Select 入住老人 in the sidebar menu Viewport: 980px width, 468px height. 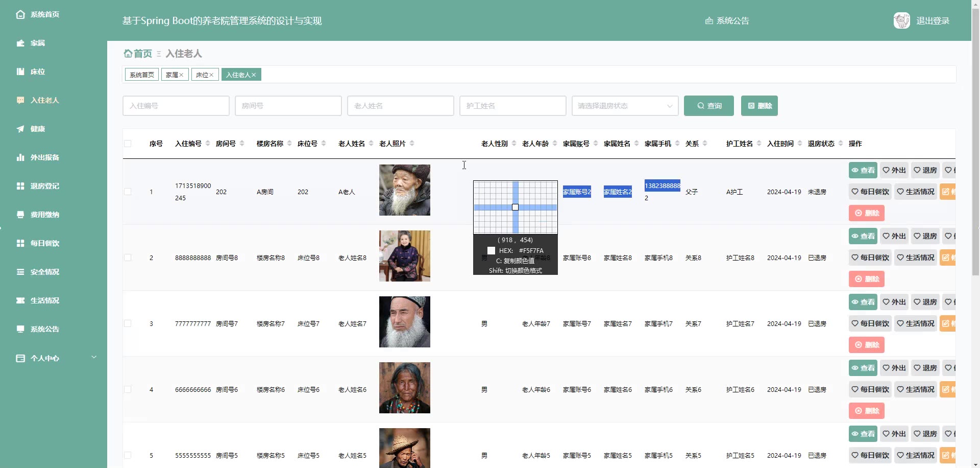pyautogui.click(x=45, y=100)
